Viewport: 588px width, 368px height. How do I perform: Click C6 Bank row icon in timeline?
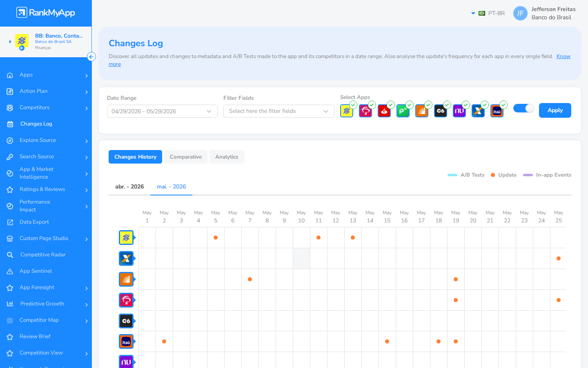[126, 321]
